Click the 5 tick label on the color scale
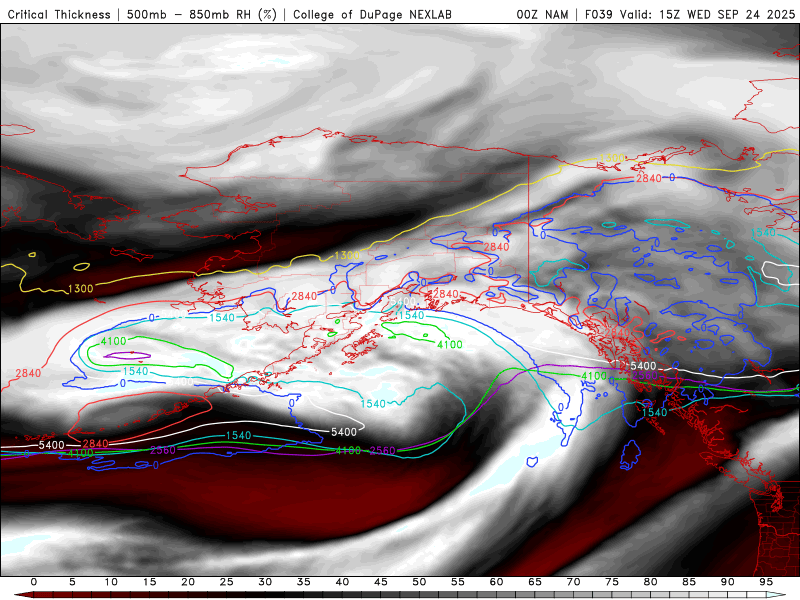The width and height of the screenshot is (800, 600). click(x=72, y=582)
